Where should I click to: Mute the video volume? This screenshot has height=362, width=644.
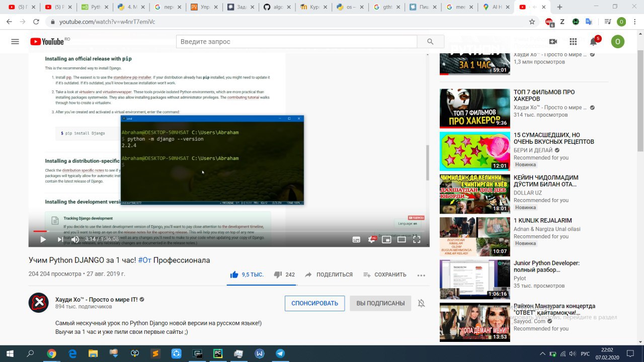(75, 240)
